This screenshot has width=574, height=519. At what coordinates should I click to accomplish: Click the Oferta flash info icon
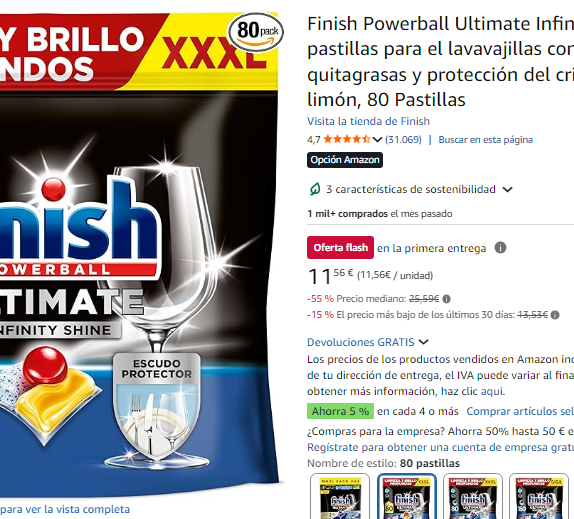[500, 248]
